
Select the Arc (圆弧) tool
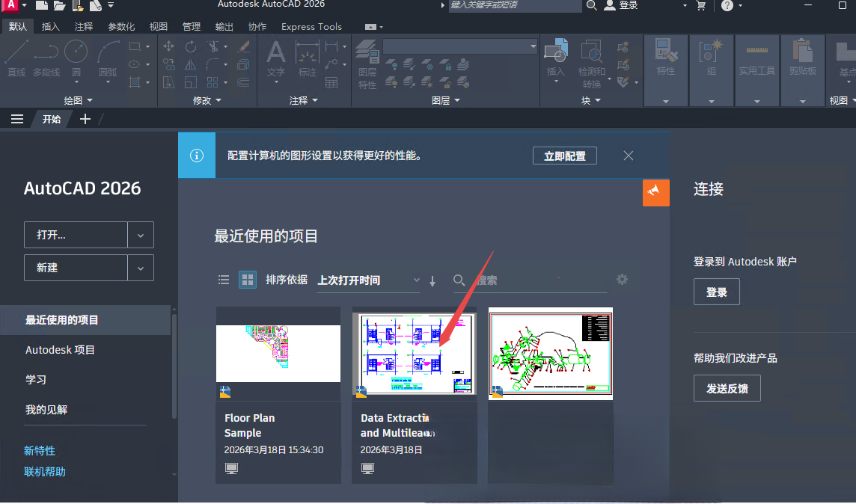pos(108,58)
